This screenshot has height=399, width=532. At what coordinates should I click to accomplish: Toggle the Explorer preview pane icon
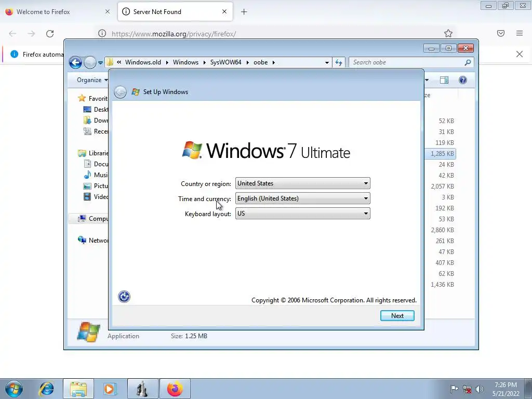pyautogui.click(x=444, y=80)
